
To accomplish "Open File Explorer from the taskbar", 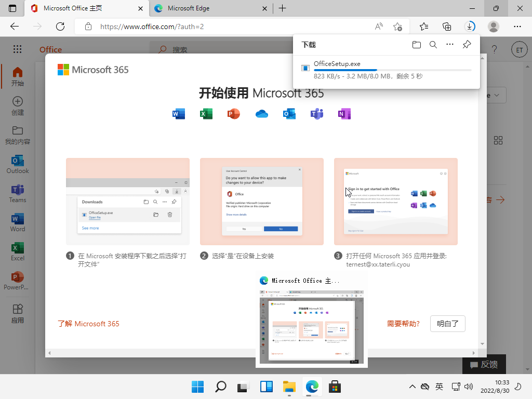I will pyautogui.click(x=289, y=387).
